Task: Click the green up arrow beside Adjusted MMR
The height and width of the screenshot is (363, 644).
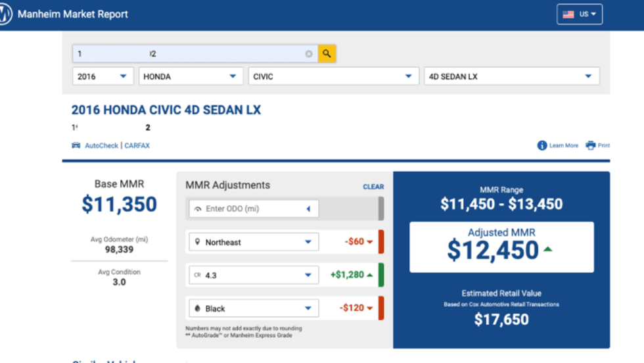Action: pyautogui.click(x=547, y=249)
